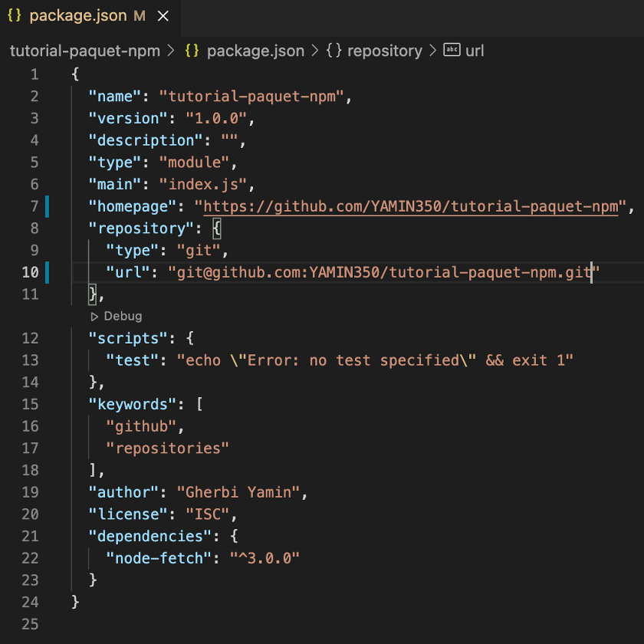
Task: Click the Debug play triangle icon
Action: coord(95,316)
